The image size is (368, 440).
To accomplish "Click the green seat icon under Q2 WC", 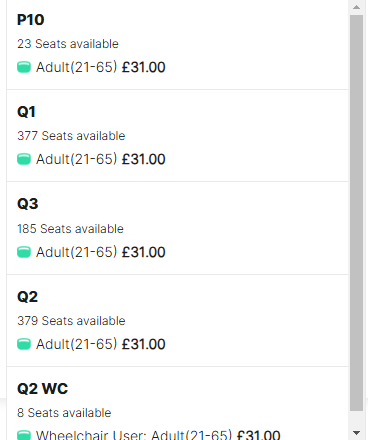I will [24, 435].
